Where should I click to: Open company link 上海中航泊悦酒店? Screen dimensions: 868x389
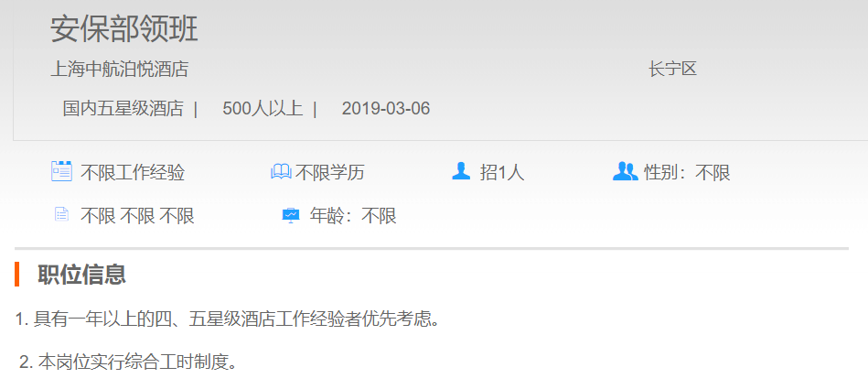coord(120,70)
